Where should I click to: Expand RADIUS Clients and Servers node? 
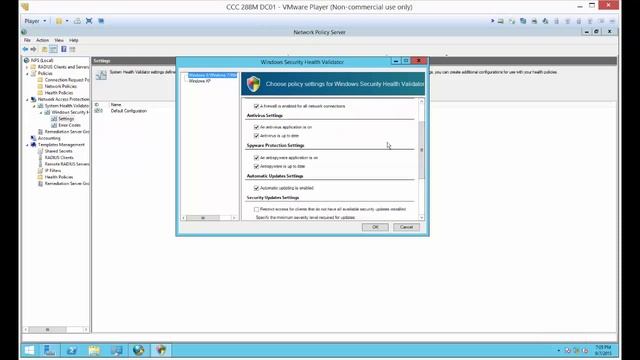27,67
